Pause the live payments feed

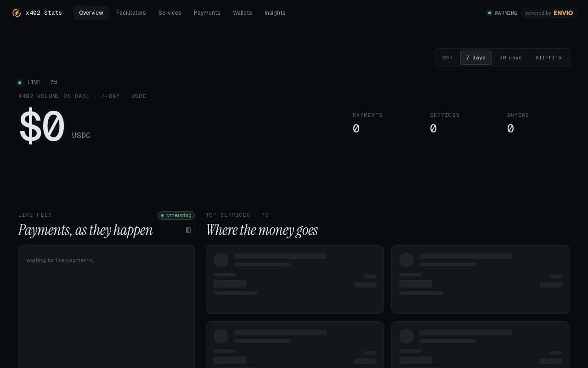click(188, 230)
